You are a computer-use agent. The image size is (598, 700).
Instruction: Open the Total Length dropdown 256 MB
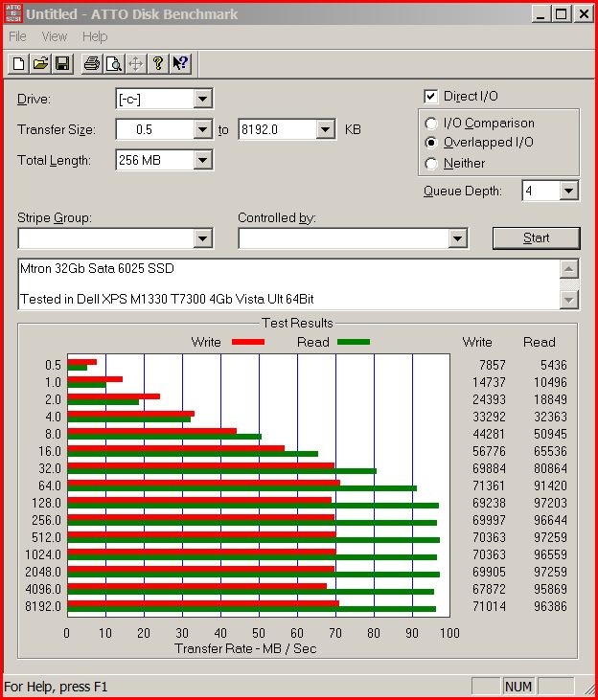tap(202, 160)
